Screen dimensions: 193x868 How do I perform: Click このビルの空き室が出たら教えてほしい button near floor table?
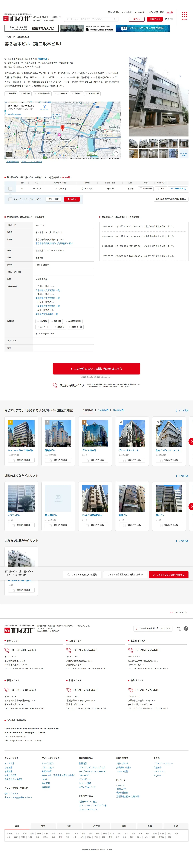(x=171, y=199)
